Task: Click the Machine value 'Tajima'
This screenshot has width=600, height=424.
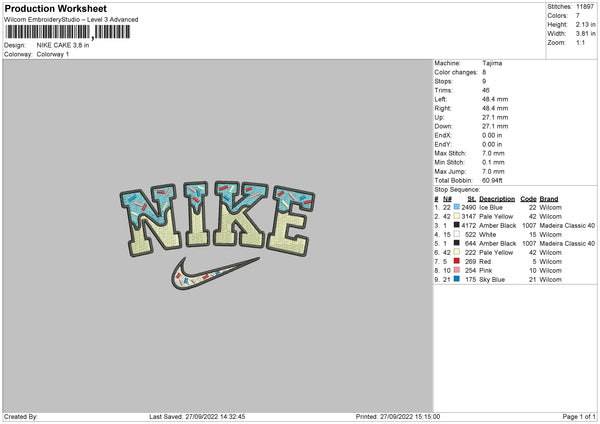Action: coord(492,63)
